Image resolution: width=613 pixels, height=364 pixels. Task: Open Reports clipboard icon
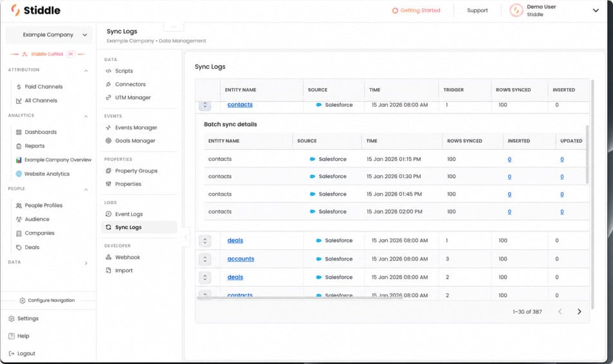click(x=19, y=146)
